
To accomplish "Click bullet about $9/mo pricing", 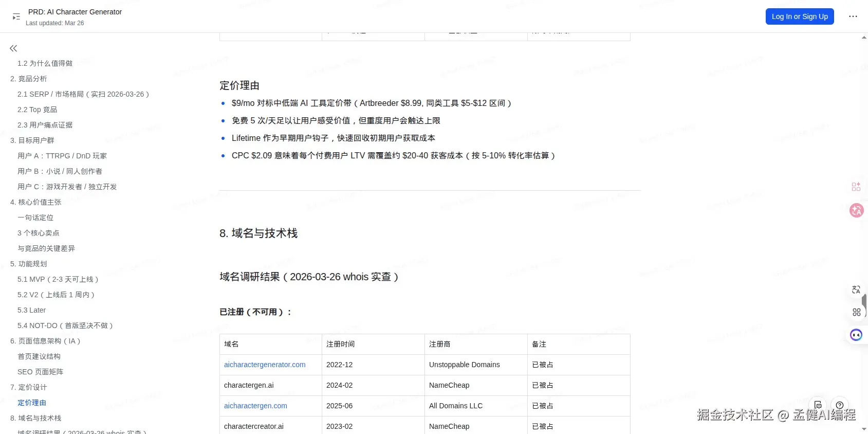I will coord(372,103).
